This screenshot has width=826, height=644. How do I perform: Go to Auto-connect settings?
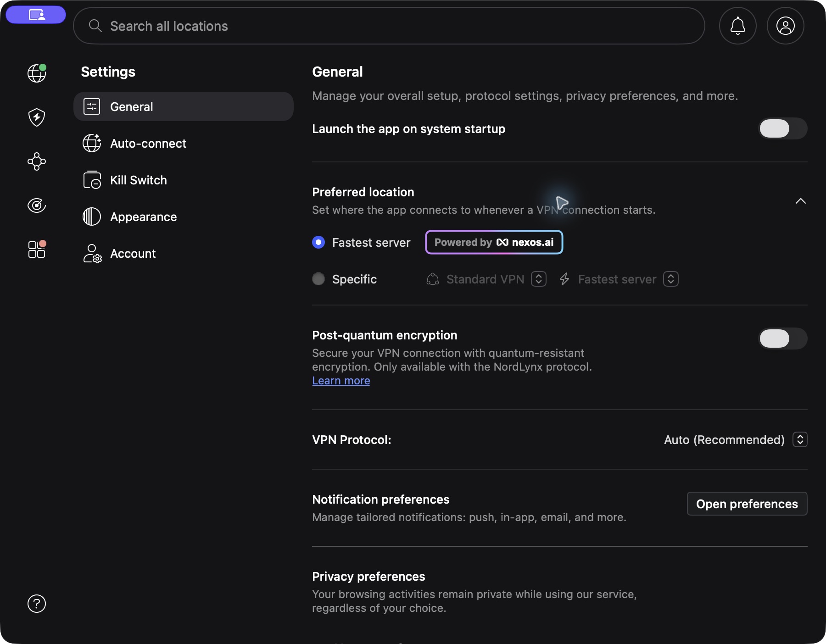pyautogui.click(x=184, y=143)
